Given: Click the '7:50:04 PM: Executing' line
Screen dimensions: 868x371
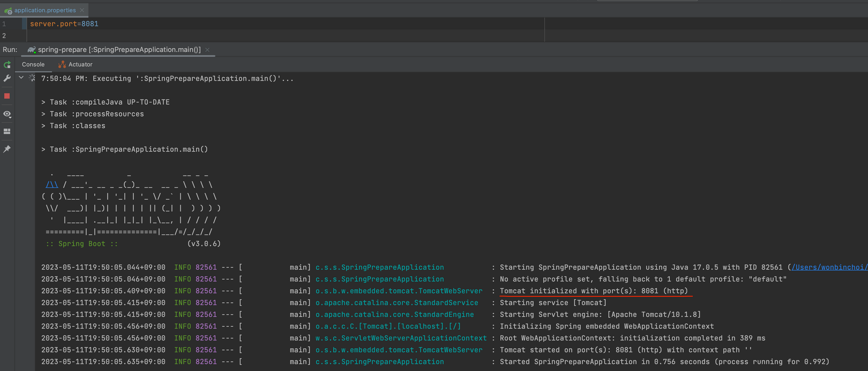Looking at the screenshot, I should click(167, 79).
